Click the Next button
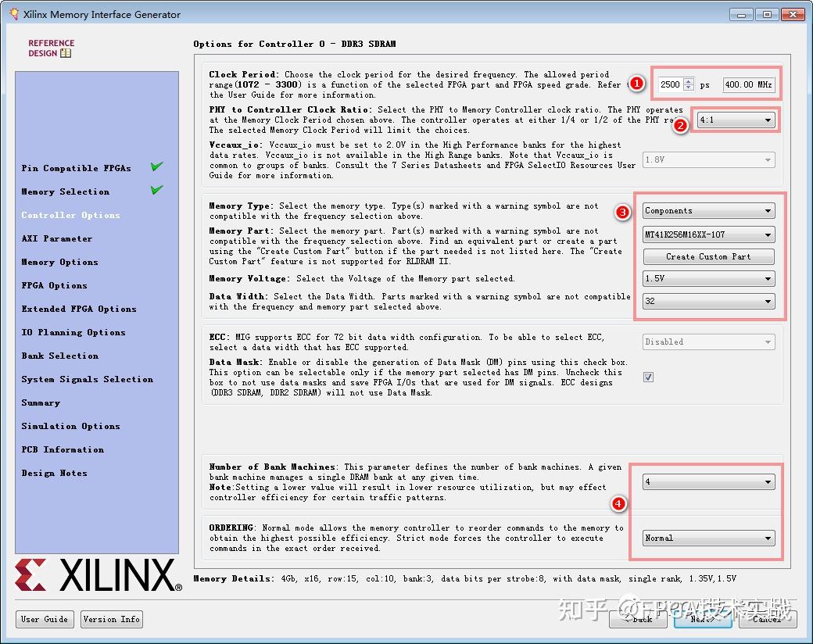Screen dimensions: 813x644 pos(703,619)
